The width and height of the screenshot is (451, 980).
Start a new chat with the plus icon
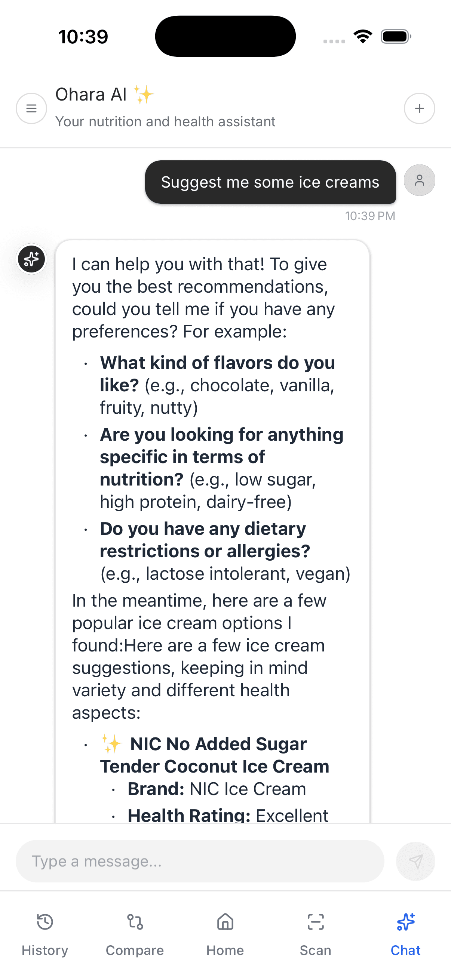419,108
